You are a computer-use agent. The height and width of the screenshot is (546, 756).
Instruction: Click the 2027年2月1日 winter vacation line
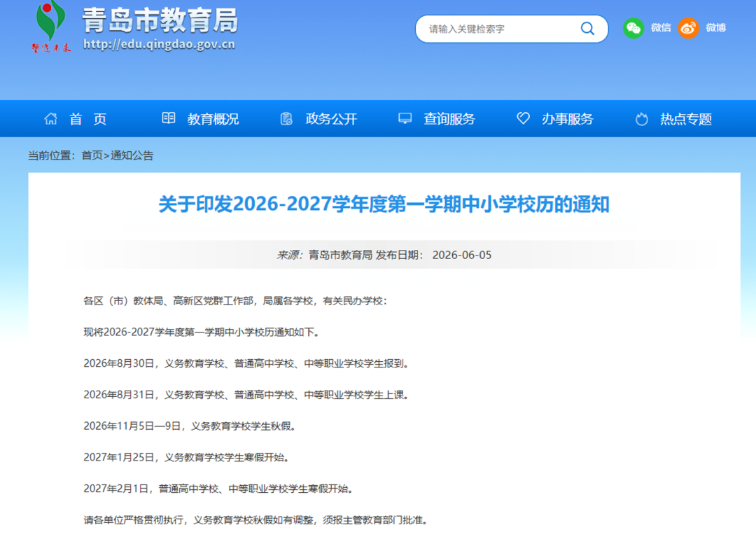click(218, 489)
